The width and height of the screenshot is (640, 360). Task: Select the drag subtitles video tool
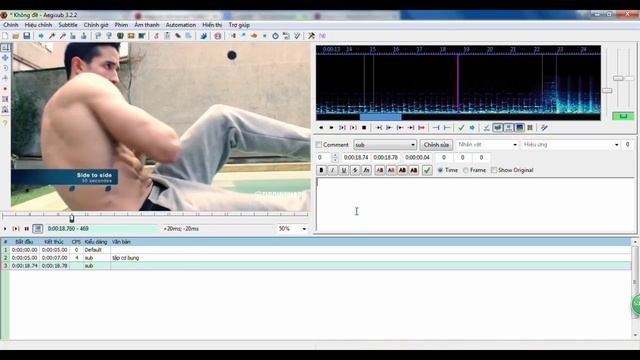tap(5, 58)
